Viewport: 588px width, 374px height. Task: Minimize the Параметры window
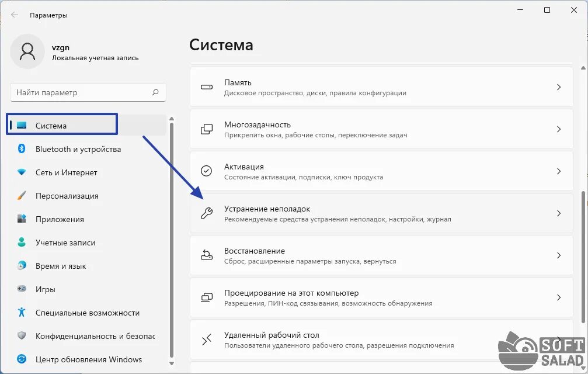click(520, 10)
